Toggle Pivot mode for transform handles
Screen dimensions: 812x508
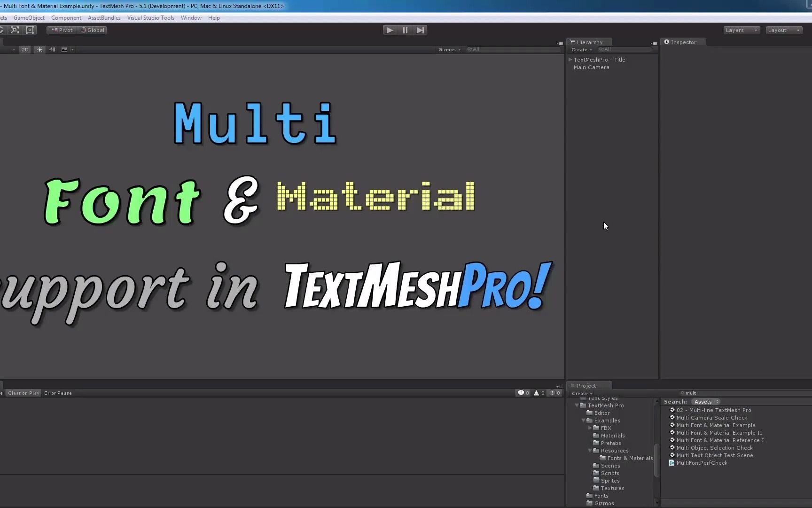[61, 30]
